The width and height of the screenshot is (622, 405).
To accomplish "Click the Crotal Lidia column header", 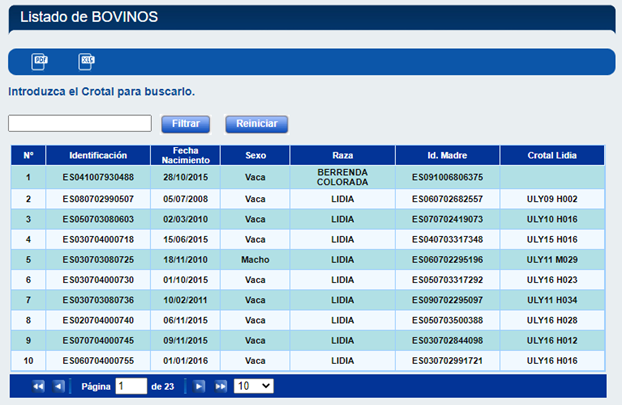I will pos(553,156).
